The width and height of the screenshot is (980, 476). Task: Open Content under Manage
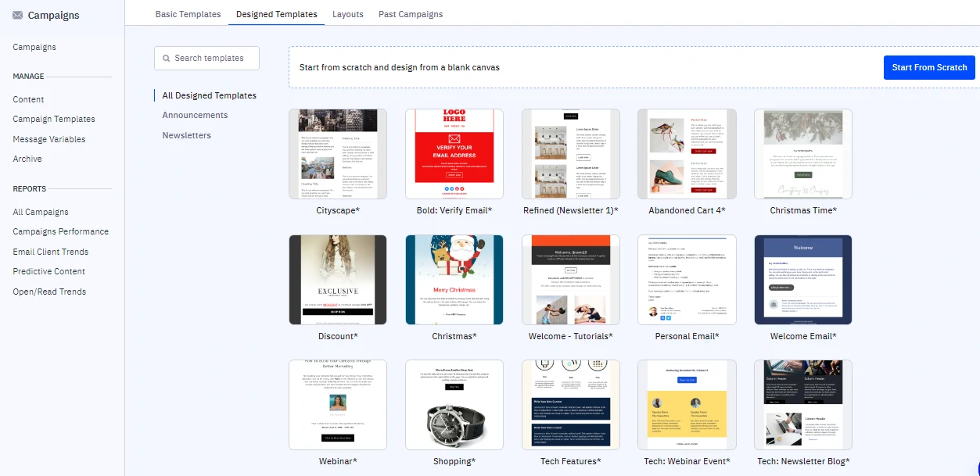(28, 99)
